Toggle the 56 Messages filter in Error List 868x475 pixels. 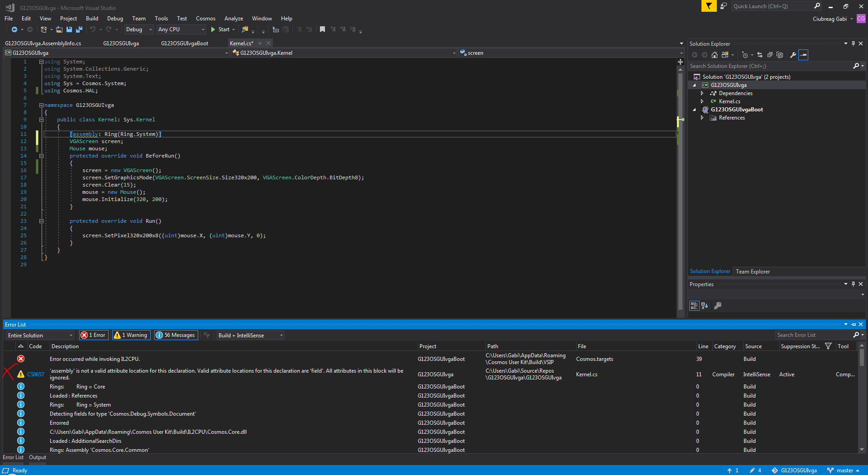coord(176,335)
